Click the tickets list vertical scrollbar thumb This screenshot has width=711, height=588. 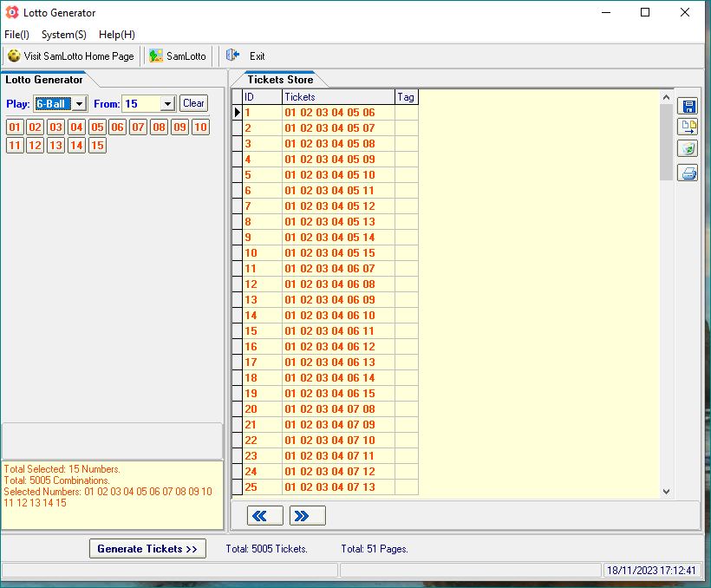click(x=666, y=142)
